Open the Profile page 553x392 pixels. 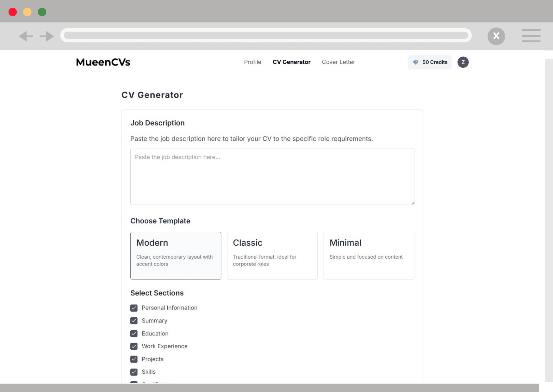pos(252,62)
